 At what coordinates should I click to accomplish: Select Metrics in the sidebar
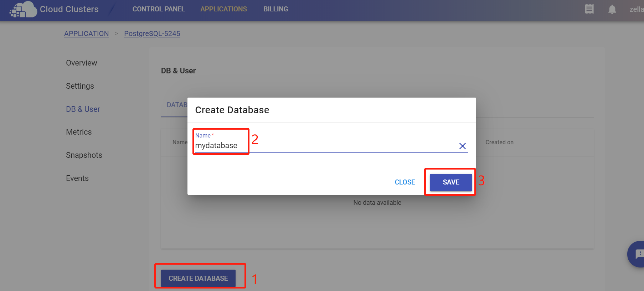point(79,132)
